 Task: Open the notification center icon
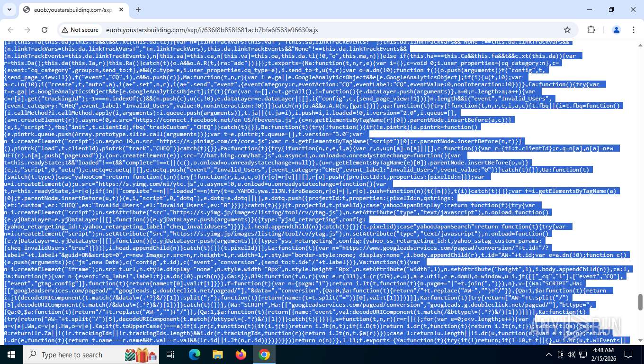628,355
